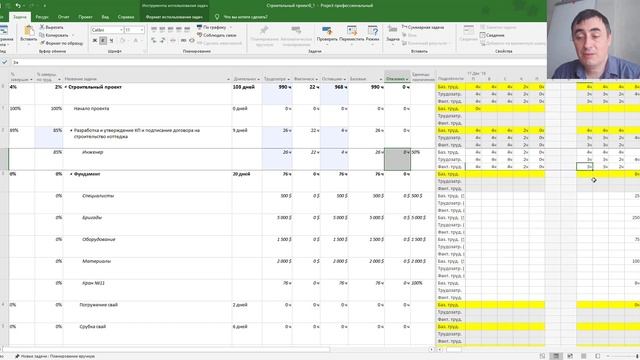Viewport: 640px width, 360px height.
Task: Collapse the 'Разработка и утверждение КП' task
Action: pos(71,131)
